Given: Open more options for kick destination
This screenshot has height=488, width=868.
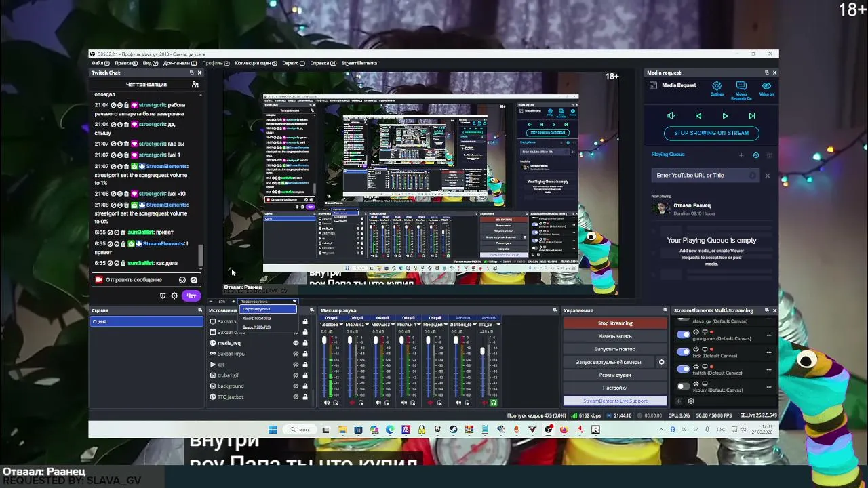Looking at the screenshot, I should point(768,352).
